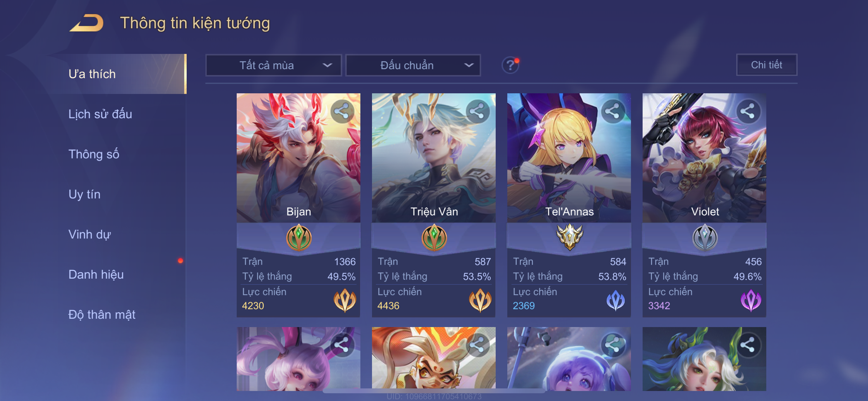Viewport: 868px width, 401px height.
Task: Select the Danh hiệu sidebar item
Action: pyautogui.click(x=96, y=274)
